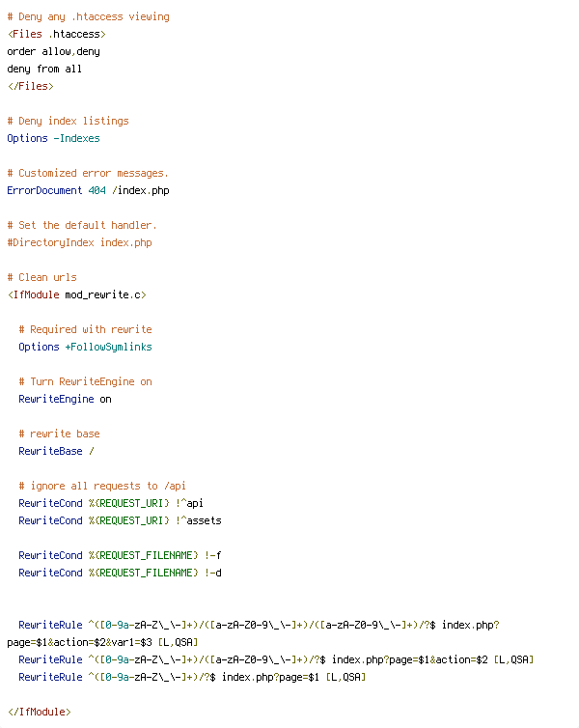Click the RewriteCond line ending in '!^api'
The height and width of the screenshot is (728, 579).
coord(111,503)
